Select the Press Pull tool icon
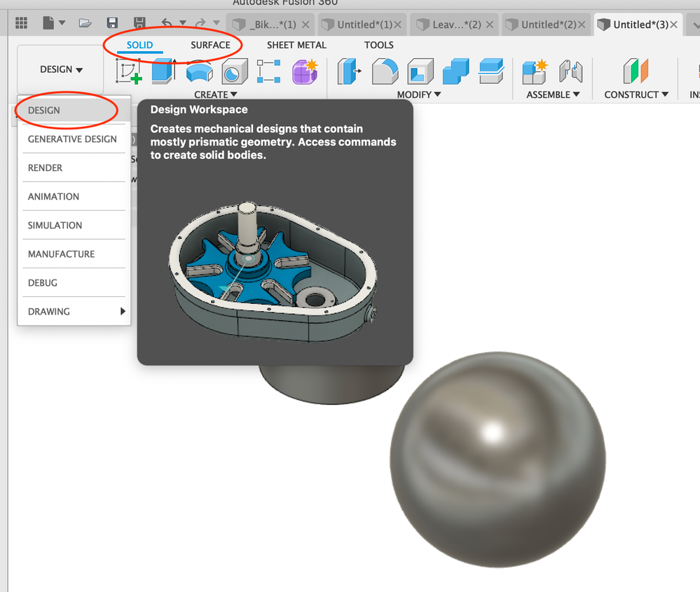 [x=349, y=71]
